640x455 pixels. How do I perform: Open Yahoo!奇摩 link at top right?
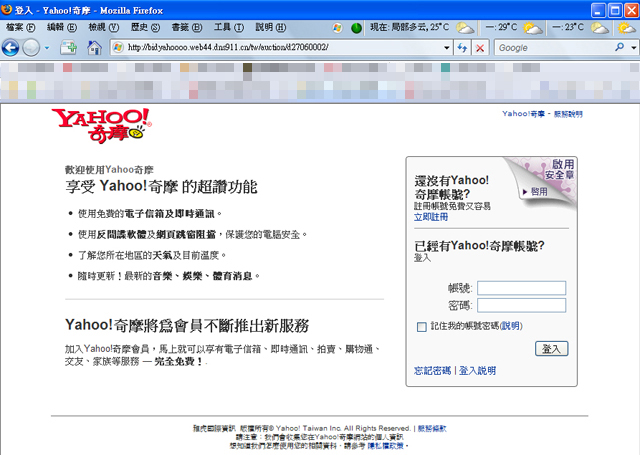click(x=523, y=114)
